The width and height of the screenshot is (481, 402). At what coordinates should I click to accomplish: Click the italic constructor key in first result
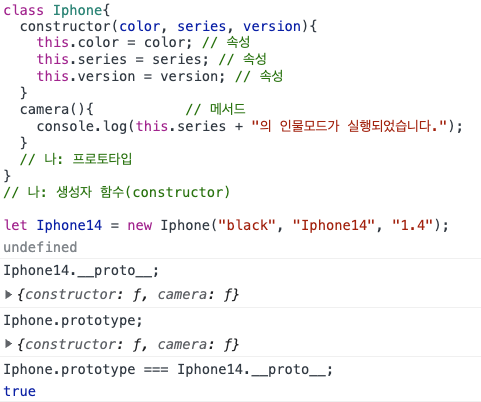(70, 295)
